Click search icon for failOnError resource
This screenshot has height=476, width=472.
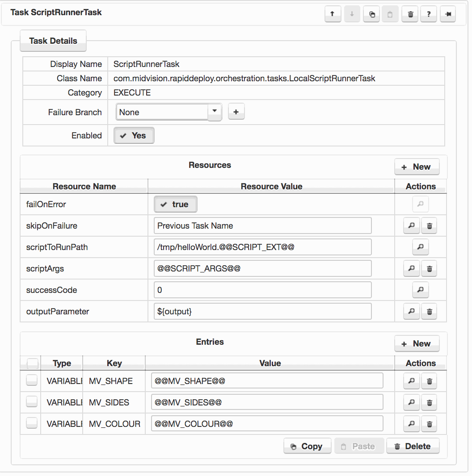coord(420,204)
